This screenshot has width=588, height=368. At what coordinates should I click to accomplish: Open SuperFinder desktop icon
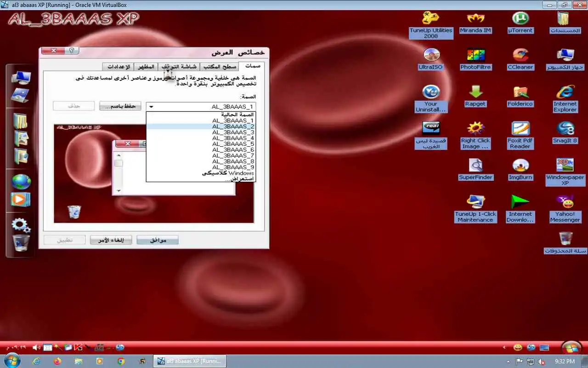[475, 169]
